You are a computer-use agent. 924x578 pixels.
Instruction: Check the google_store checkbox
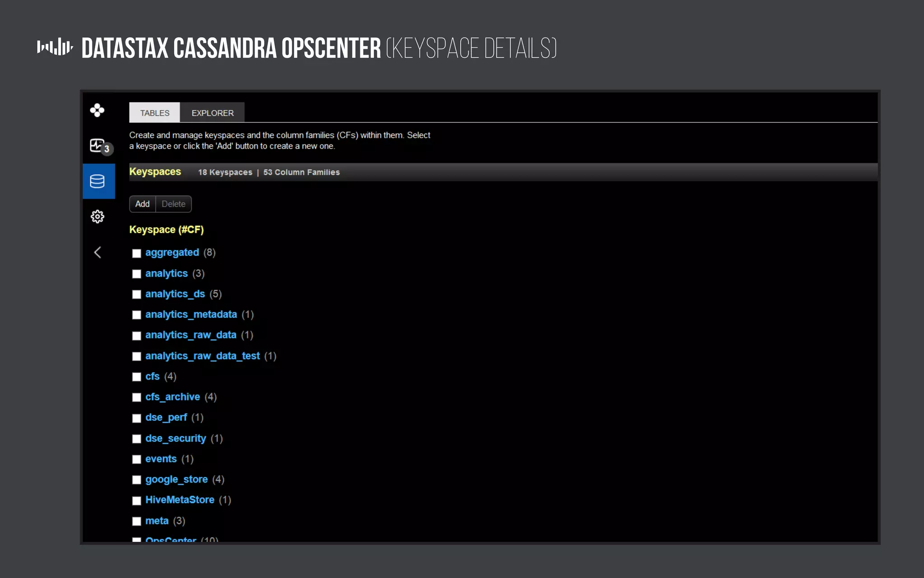coord(137,480)
